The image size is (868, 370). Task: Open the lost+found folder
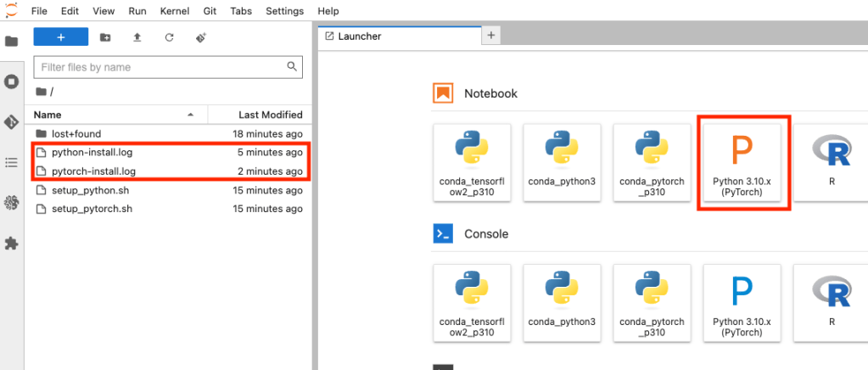[x=76, y=134]
